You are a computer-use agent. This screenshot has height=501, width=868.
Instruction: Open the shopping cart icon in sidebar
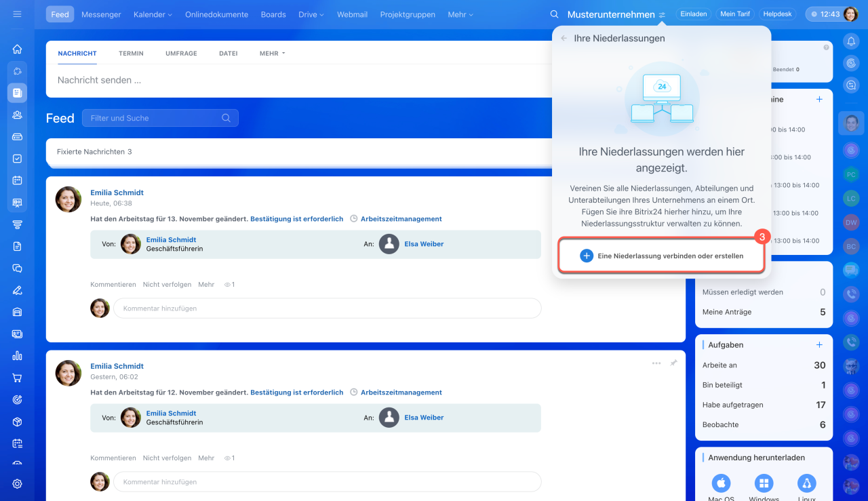pos(17,378)
